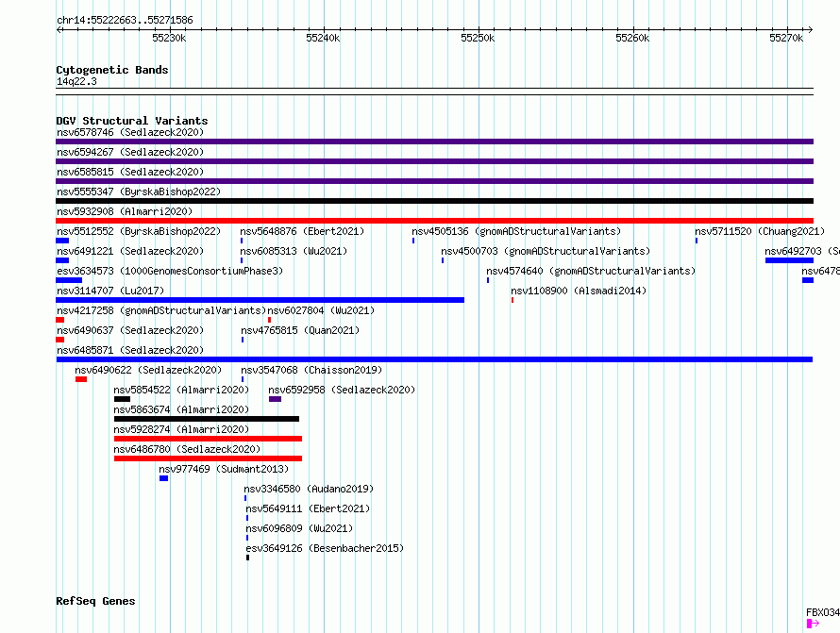Click nsv6490622 (Sedlazeck2020) label

point(148,370)
